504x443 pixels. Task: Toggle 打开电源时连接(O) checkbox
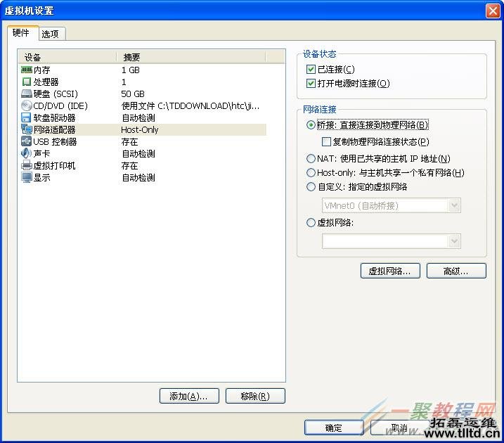coord(311,83)
